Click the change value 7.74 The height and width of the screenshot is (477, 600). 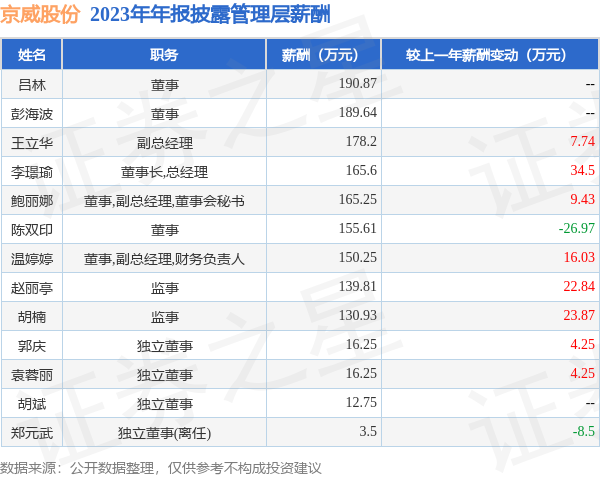582,141
